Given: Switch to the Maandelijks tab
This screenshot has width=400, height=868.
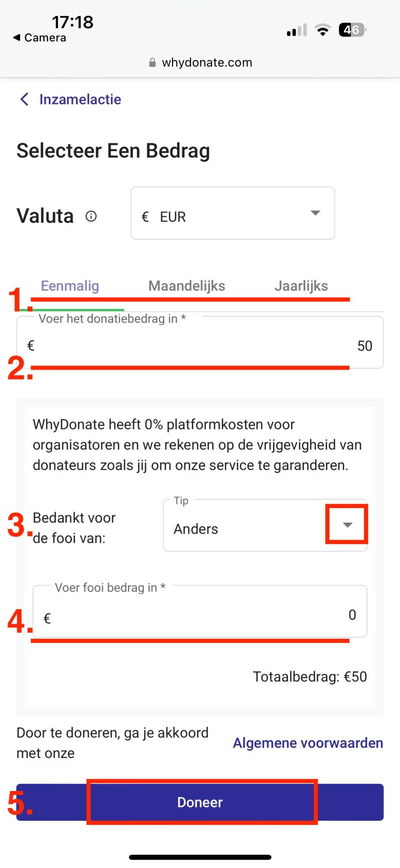Looking at the screenshot, I should (186, 286).
